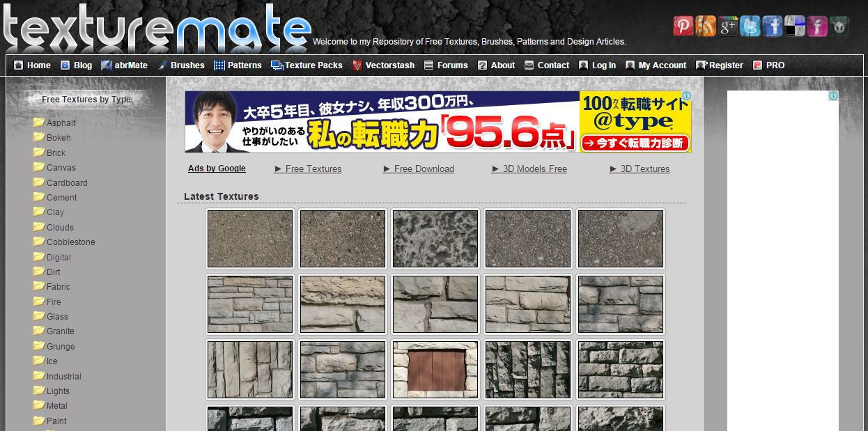Click the folder icon beside Ice
Image resolution: width=868 pixels, height=431 pixels.
(38, 361)
